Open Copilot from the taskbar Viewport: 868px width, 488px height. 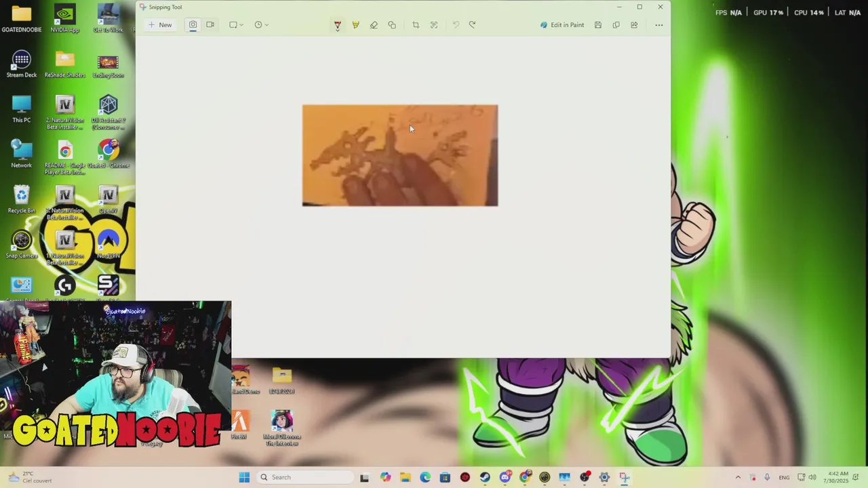385,477
